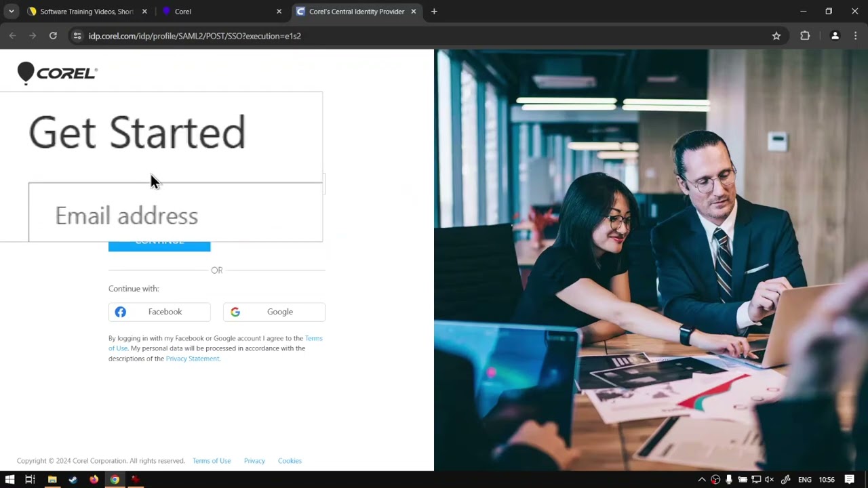The width and height of the screenshot is (868, 488).
Task: Open the Windows Start menu
Action: (9, 479)
